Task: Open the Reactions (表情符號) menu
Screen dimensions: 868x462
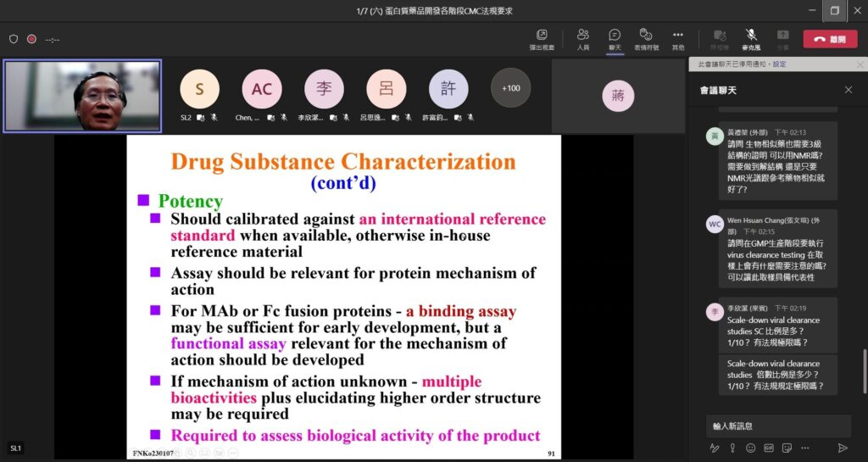Action: tap(647, 38)
